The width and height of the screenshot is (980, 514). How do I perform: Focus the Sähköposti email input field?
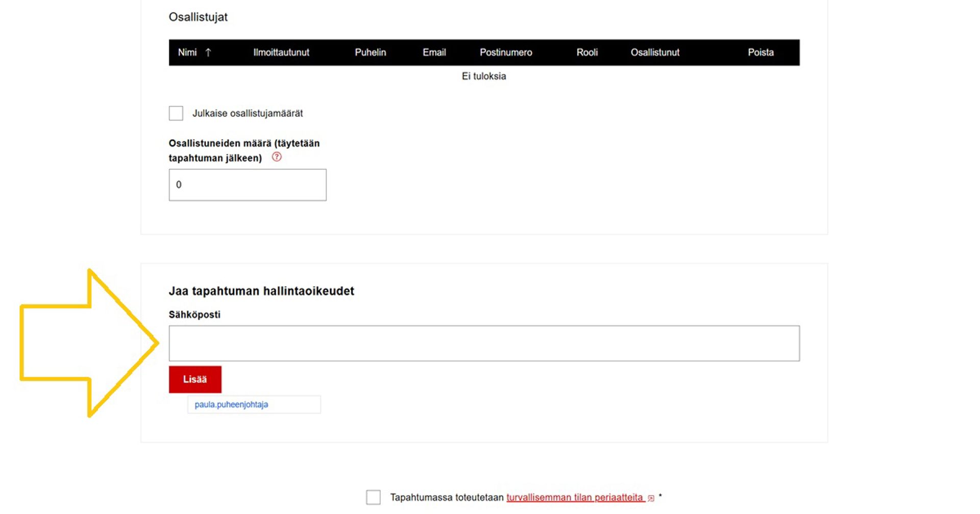[484, 343]
